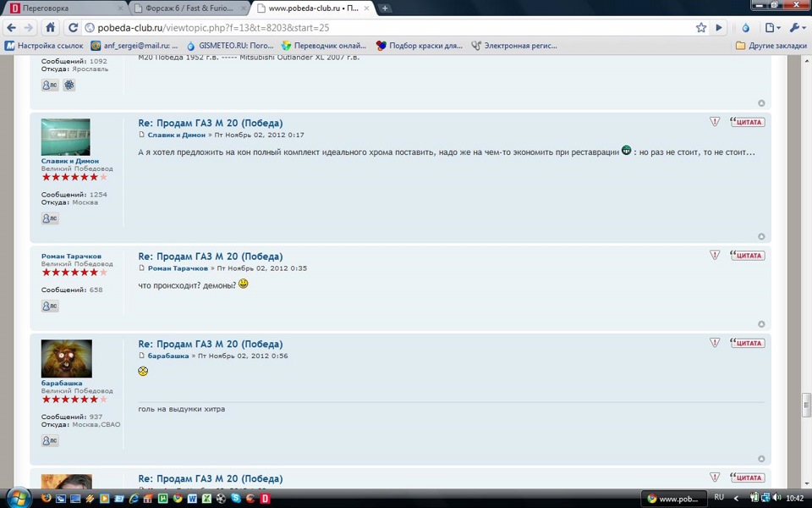Report the post by барабашка
The height and width of the screenshot is (508, 812).
(715, 343)
